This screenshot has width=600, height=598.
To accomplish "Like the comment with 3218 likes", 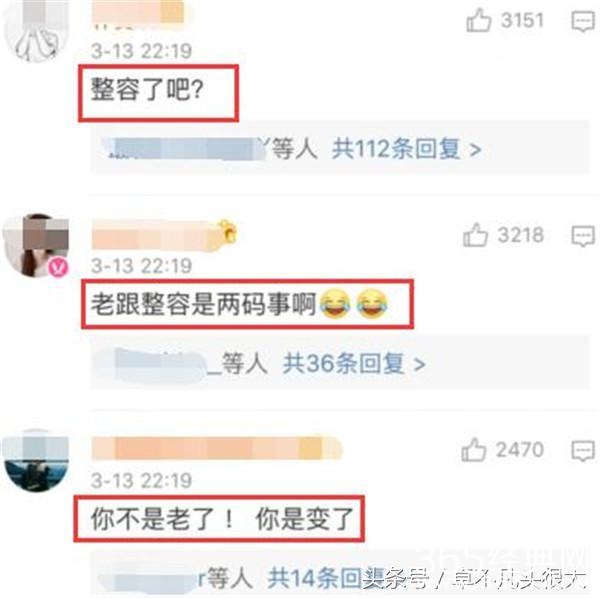I will 475,235.
